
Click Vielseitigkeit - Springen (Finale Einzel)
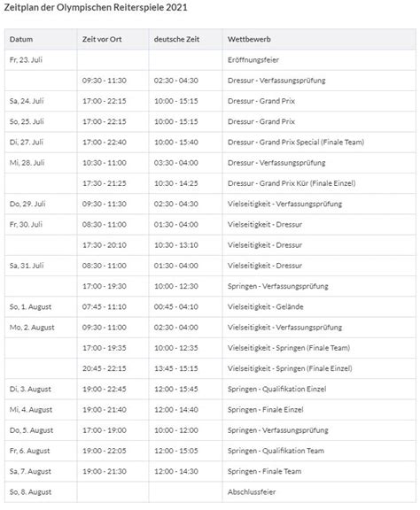coord(290,368)
